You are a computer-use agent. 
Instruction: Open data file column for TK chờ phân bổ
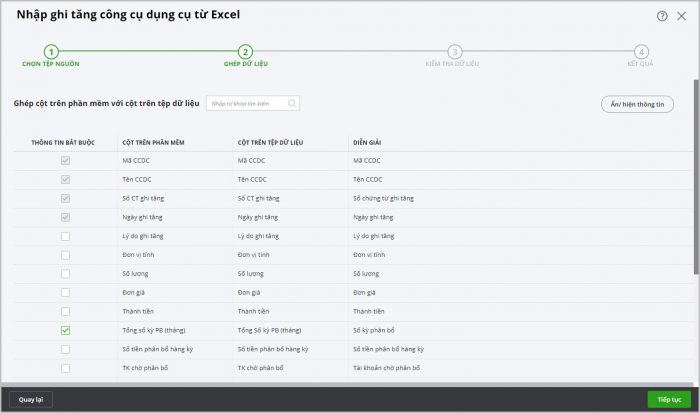[290, 368]
